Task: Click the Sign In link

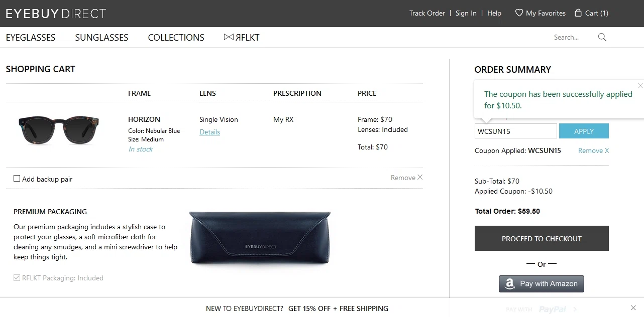Action: point(466,14)
